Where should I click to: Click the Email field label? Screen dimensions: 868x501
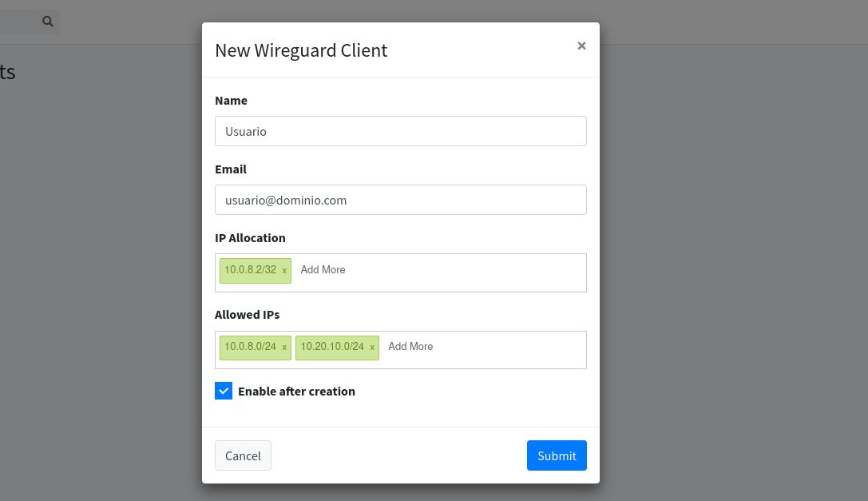coord(231,169)
